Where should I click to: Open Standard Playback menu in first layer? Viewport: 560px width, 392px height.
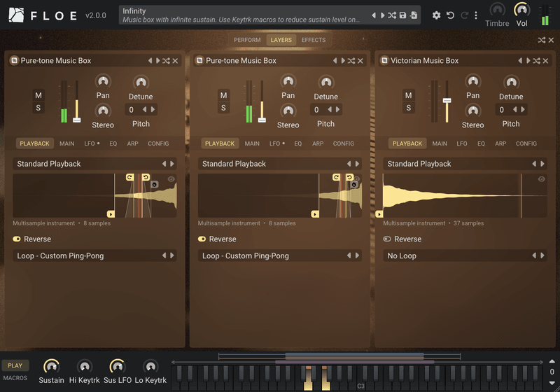pos(94,164)
